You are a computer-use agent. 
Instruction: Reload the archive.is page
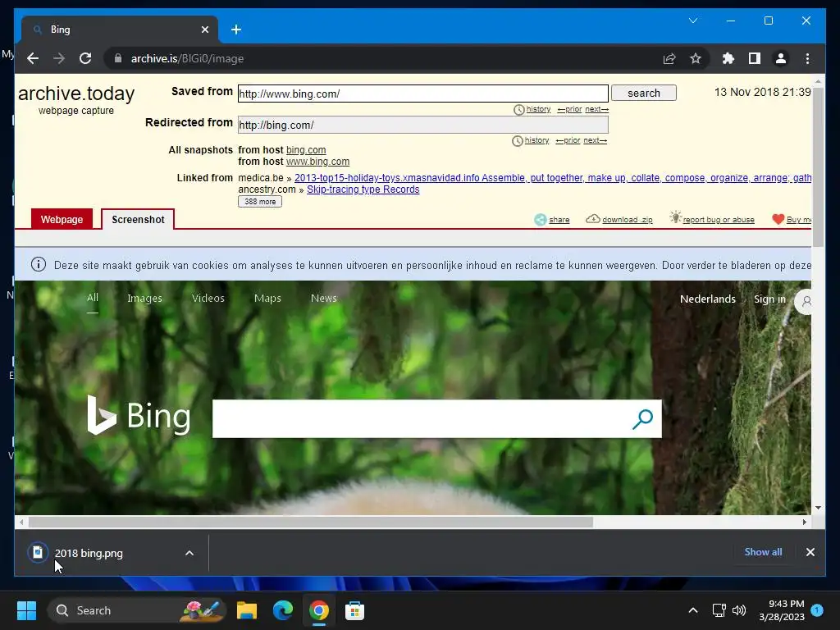pyautogui.click(x=85, y=58)
